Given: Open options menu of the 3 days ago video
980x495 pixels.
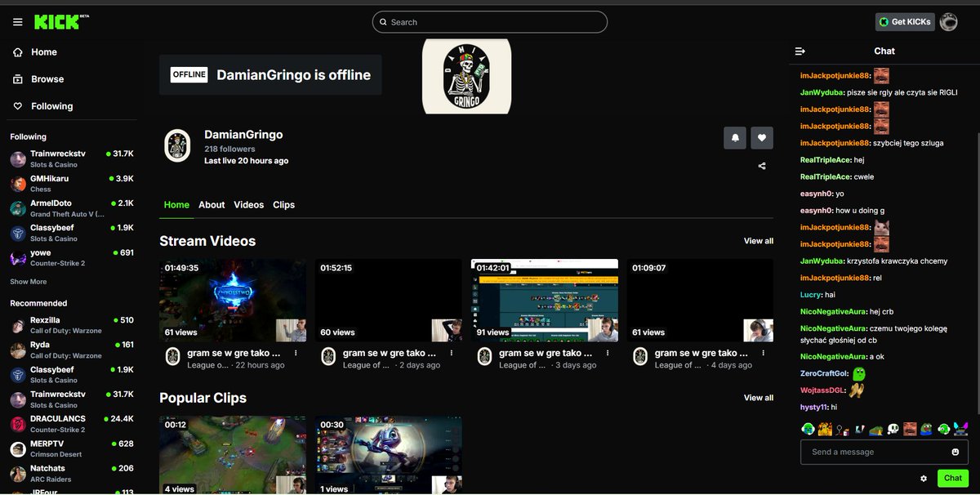Looking at the screenshot, I should [608, 354].
